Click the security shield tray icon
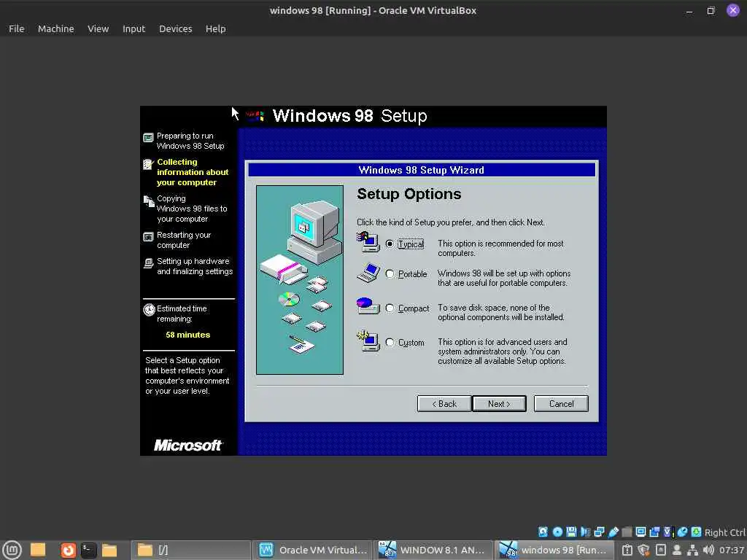Viewport: 747px width, 560px height. click(x=643, y=550)
